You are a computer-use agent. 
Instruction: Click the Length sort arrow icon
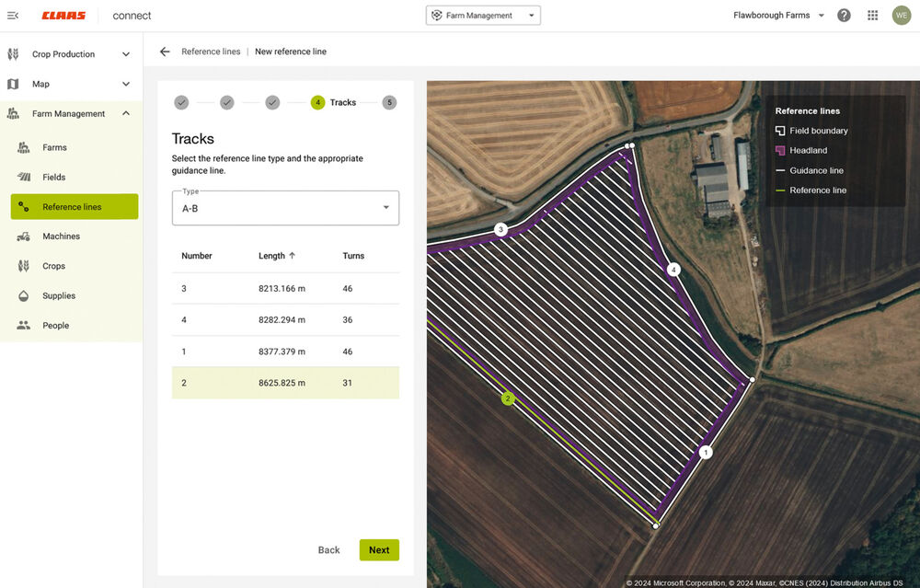293,256
